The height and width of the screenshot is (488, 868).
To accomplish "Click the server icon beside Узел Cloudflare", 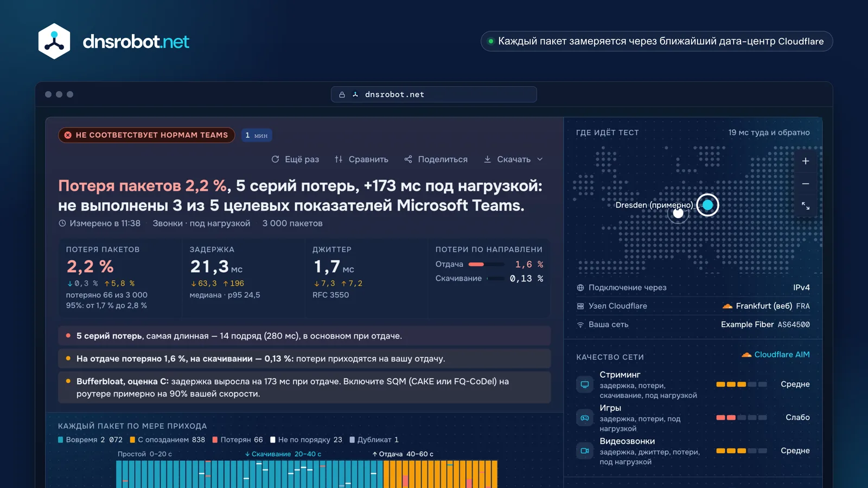I will click(x=580, y=306).
